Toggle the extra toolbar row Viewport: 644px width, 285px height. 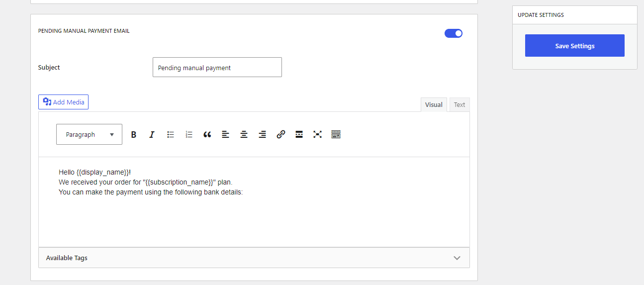coord(336,134)
